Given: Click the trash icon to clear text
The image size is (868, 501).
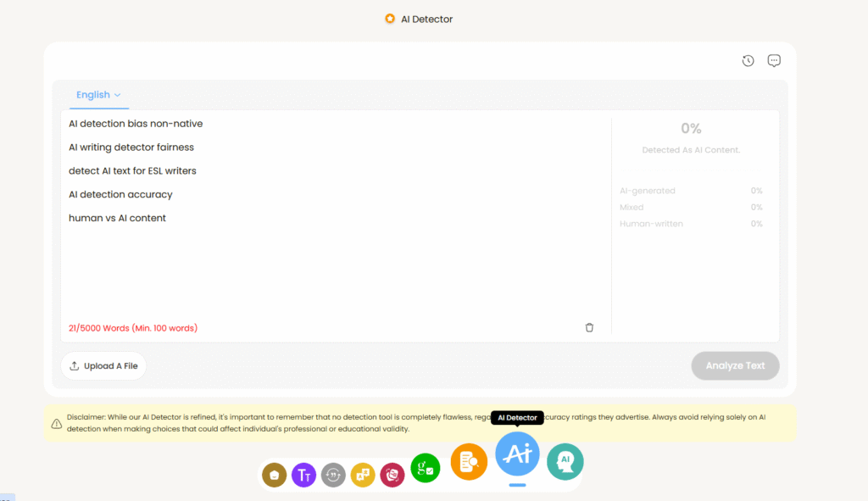Looking at the screenshot, I should pos(589,327).
